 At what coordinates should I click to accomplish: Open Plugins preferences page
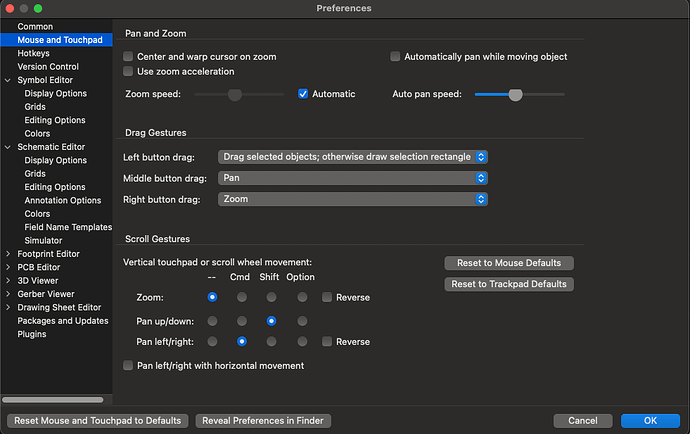pos(32,334)
